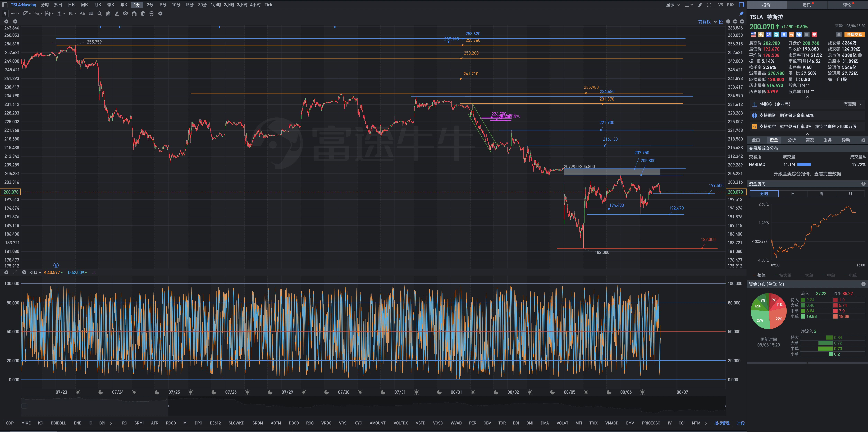
Task: Switch to 5分 five-minute period
Action: [163, 5]
